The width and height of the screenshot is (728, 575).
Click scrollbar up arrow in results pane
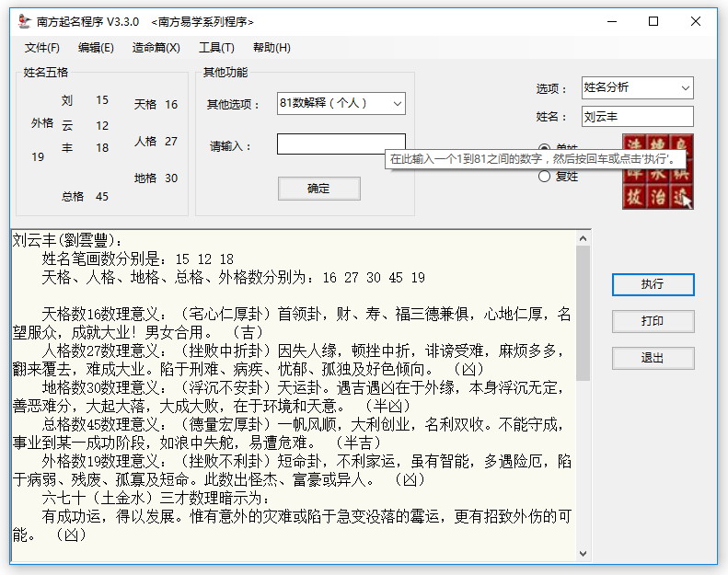tap(584, 238)
